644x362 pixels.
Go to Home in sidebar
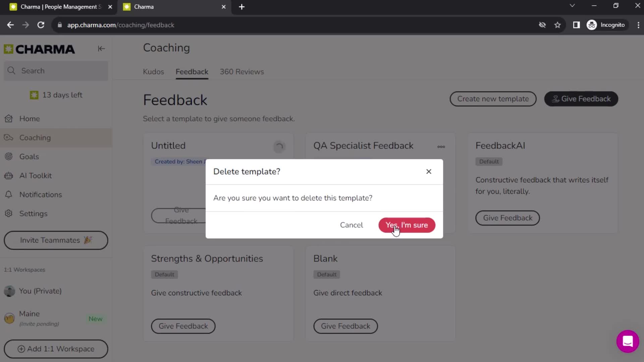(56, 119)
